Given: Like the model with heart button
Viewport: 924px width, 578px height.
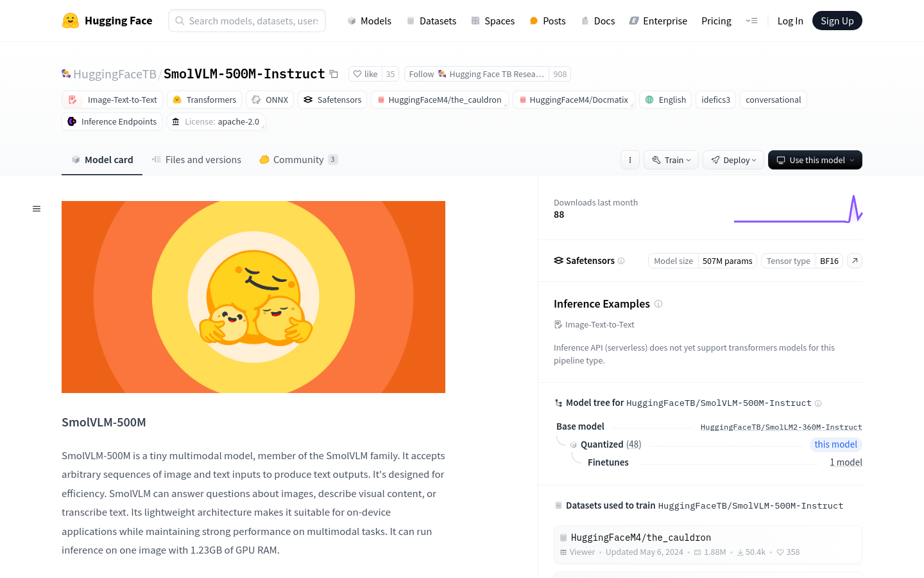Looking at the screenshot, I should pos(366,74).
